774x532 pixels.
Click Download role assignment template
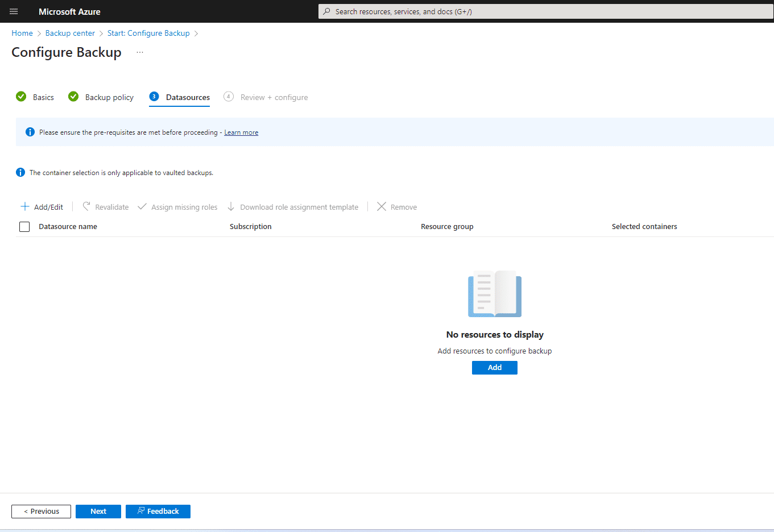pos(293,207)
